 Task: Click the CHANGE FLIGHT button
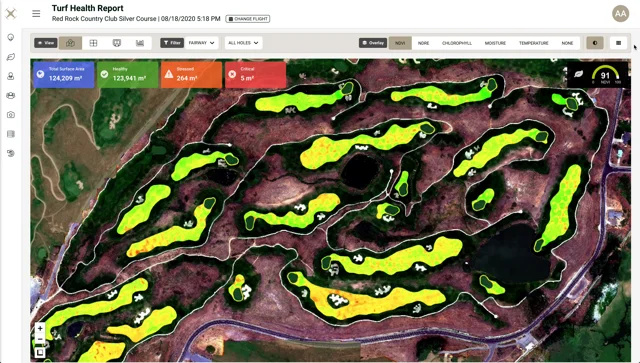[248, 19]
